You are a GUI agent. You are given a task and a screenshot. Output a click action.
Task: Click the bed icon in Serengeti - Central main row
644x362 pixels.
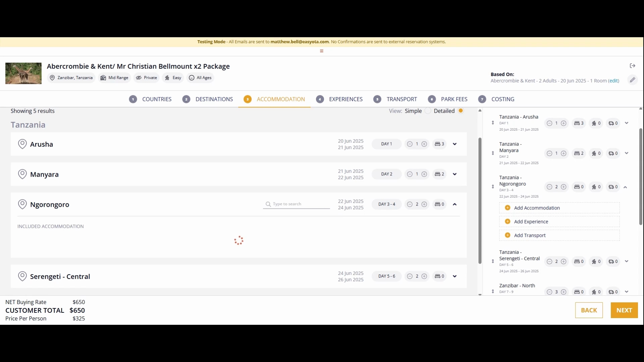click(439, 277)
